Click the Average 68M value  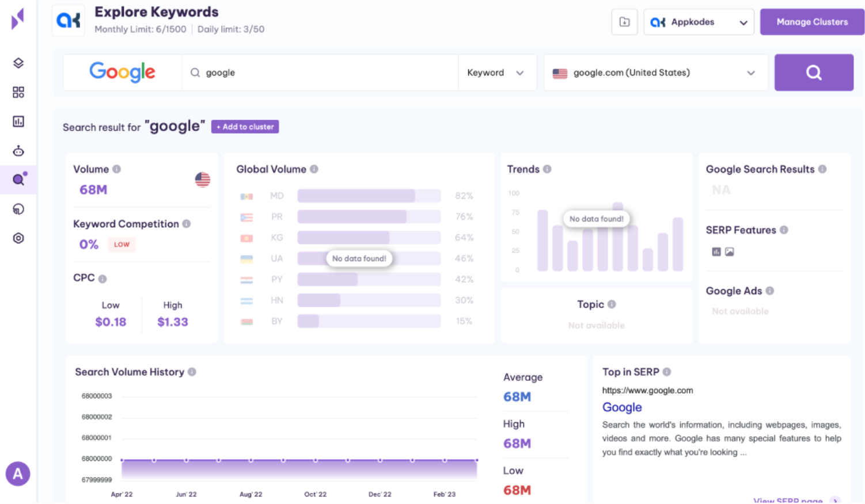click(517, 396)
